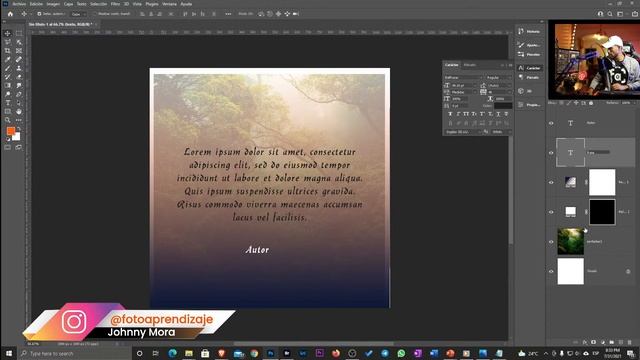Open the Capa menu
The image size is (640, 360).
pyautogui.click(x=68, y=4)
